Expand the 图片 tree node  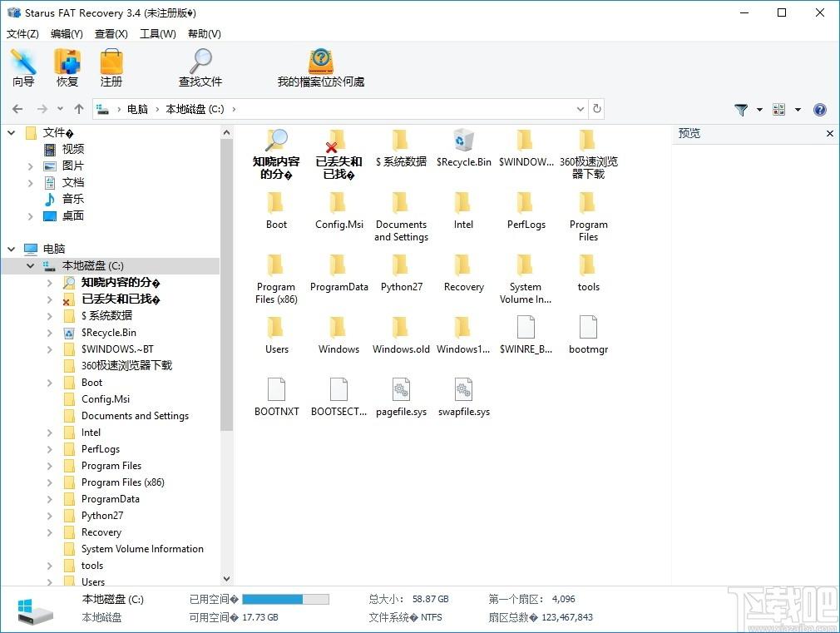[x=31, y=166]
